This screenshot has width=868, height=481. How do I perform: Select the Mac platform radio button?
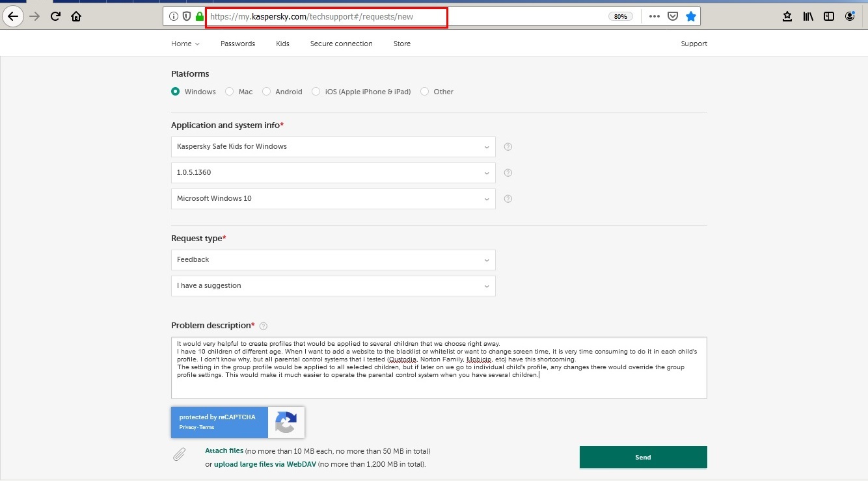[229, 92]
